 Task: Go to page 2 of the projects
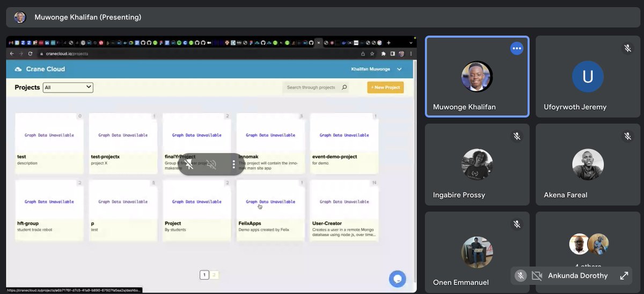[x=214, y=275]
